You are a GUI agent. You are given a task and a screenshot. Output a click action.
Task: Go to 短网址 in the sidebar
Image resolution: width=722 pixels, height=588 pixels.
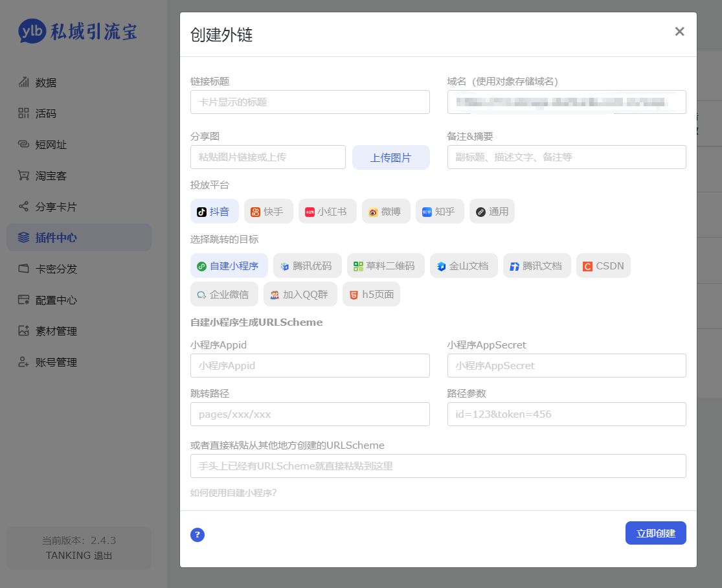(51, 144)
